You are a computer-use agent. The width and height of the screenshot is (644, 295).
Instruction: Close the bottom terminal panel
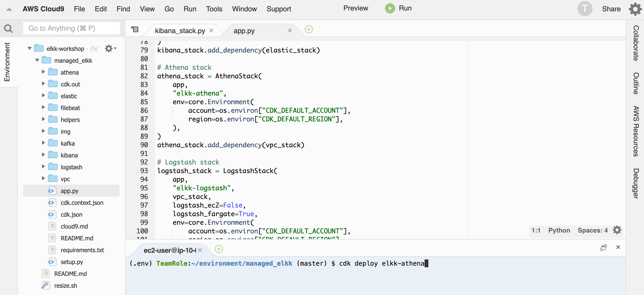click(618, 247)
